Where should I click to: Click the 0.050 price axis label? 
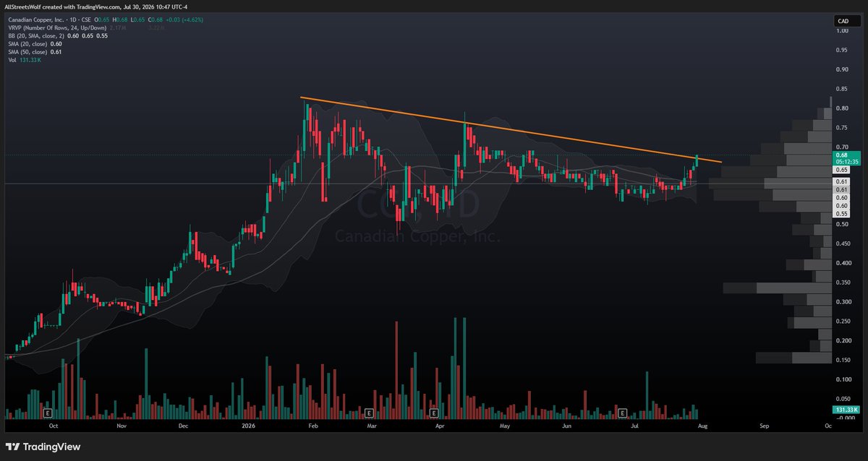(843, 399)
